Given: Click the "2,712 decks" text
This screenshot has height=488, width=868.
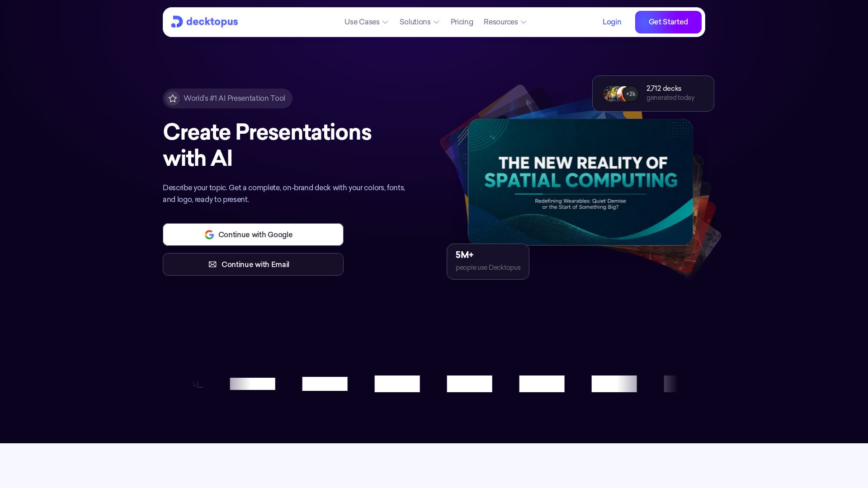Looking at the screenshot, I should pos(664,89).
